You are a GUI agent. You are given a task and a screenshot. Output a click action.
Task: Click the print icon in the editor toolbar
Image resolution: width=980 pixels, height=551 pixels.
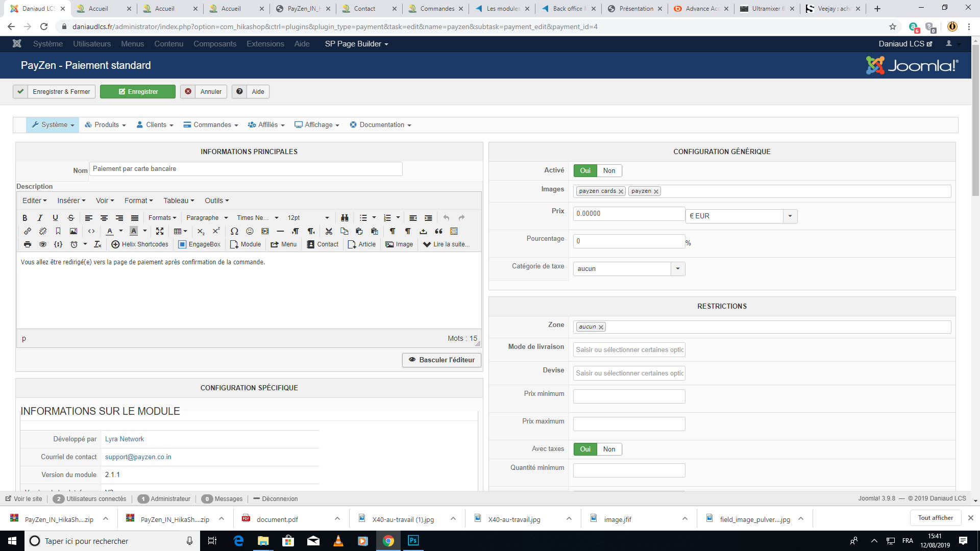[28, 244]
